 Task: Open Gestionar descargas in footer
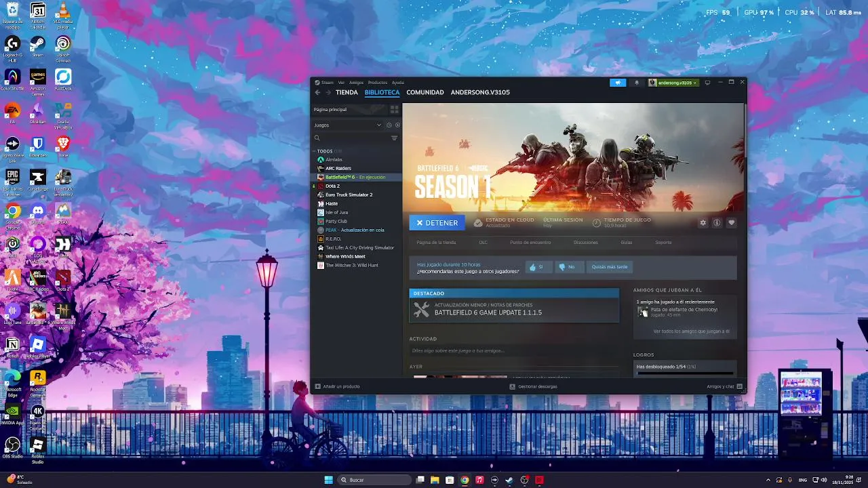click(x=533, y=386)
